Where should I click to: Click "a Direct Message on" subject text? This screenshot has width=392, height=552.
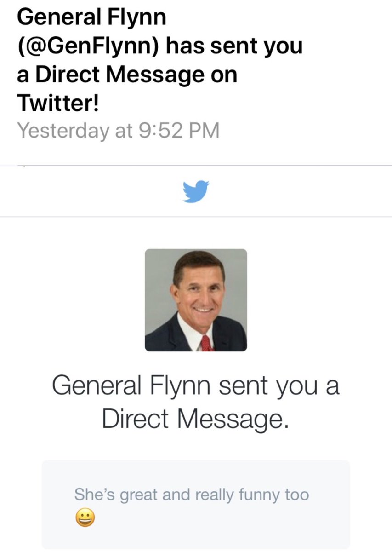[x=127, y=75]
